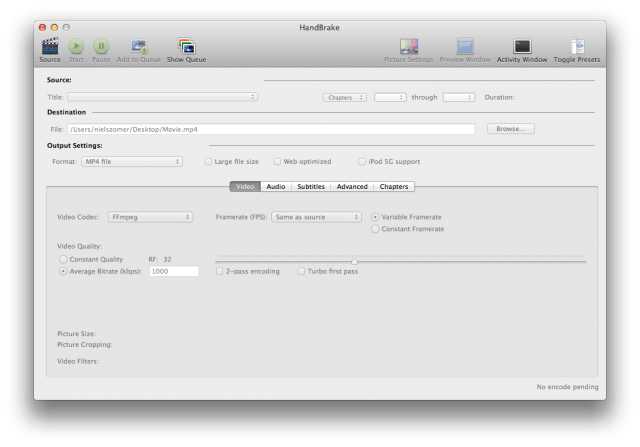Switch to the Subtitles tab
The height and width of the screenshot is (447, 640).
point(310,186)
